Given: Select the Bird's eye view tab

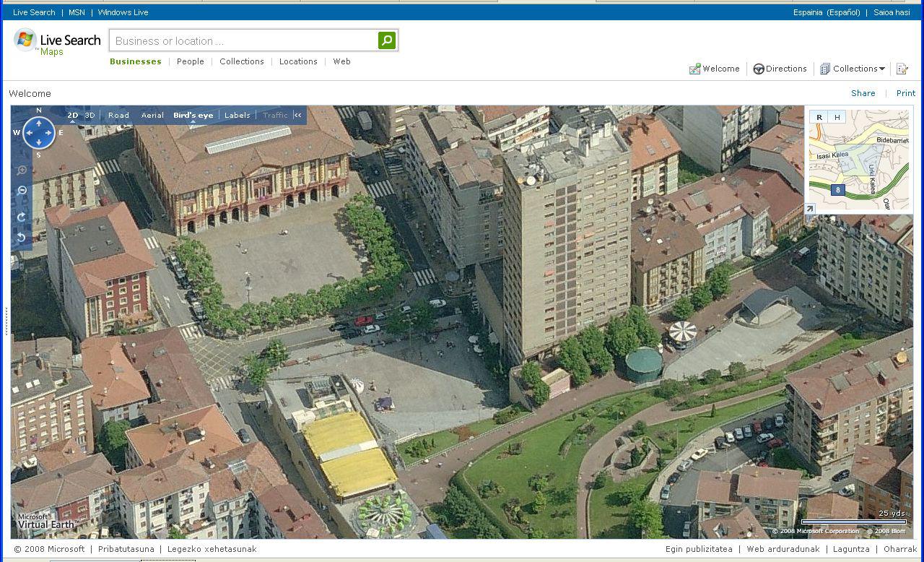Looking at the screenshot, I should tap(193, 115).
